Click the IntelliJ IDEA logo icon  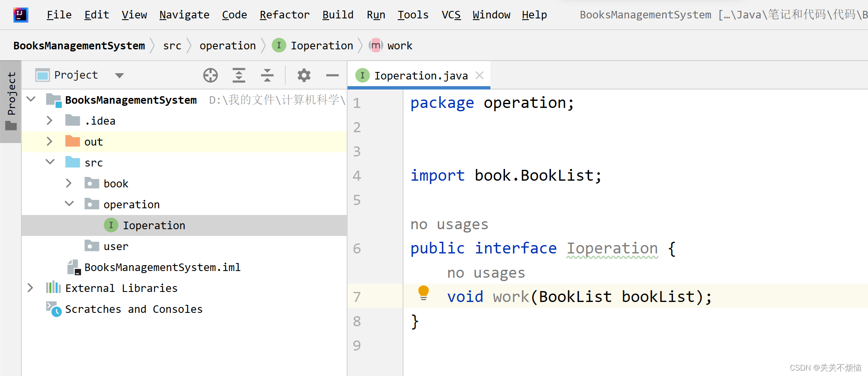pos(20,15)
